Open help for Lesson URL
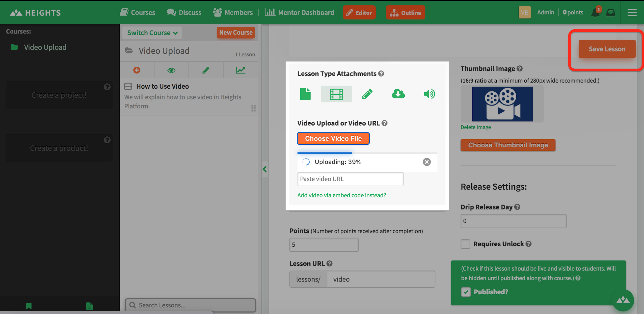The height and width of the screenshot is (314, 644). [329, 264]
